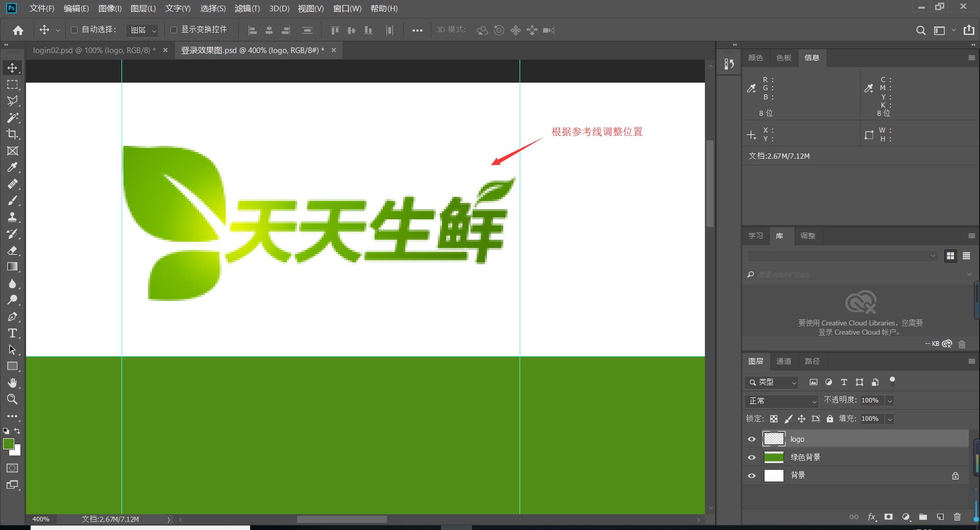Image resolution: width=980 pixels, height=530 pixels.
Task: Select the Eyedropper tool
Action: click(12, 167)
